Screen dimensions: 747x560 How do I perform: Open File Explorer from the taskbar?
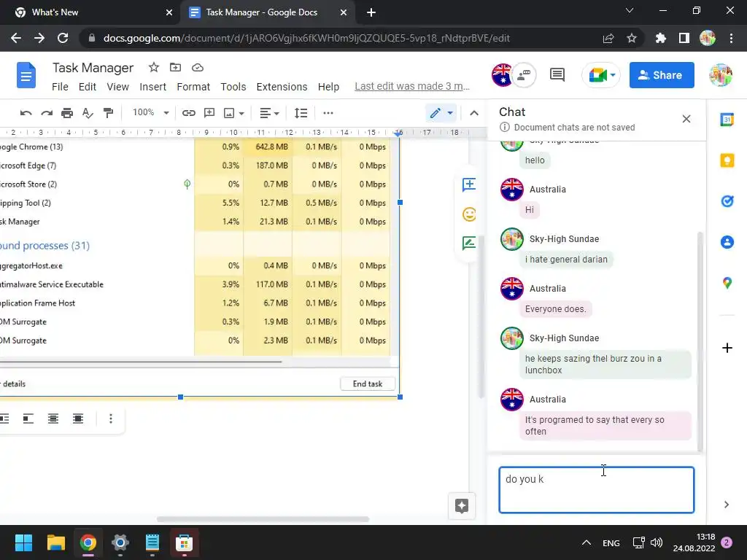[x=55, y=542]
